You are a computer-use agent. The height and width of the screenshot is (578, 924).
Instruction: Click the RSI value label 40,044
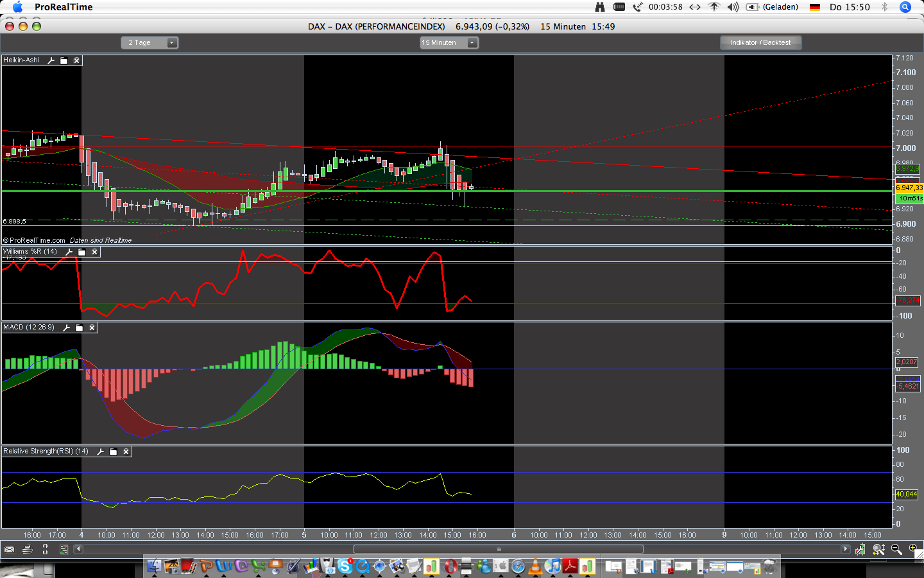(x=907, y=495)
